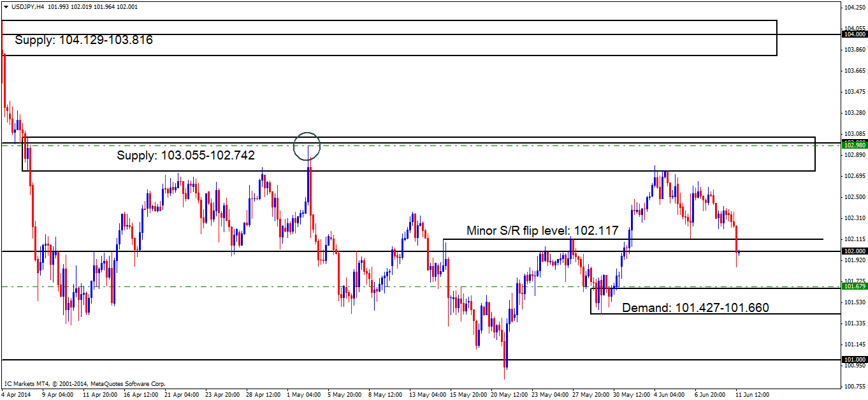Click the 102.310 price scale value

click(x=854, y=218)
